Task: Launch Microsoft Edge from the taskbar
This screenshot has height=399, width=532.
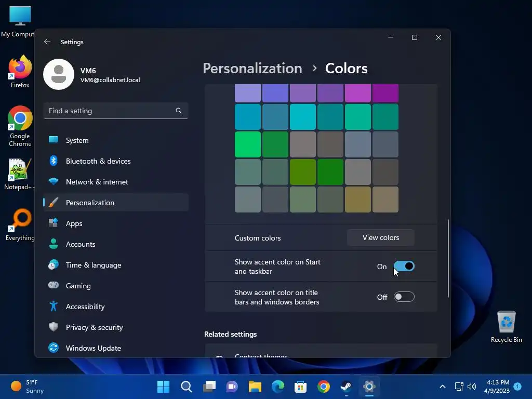Action: 278,387
